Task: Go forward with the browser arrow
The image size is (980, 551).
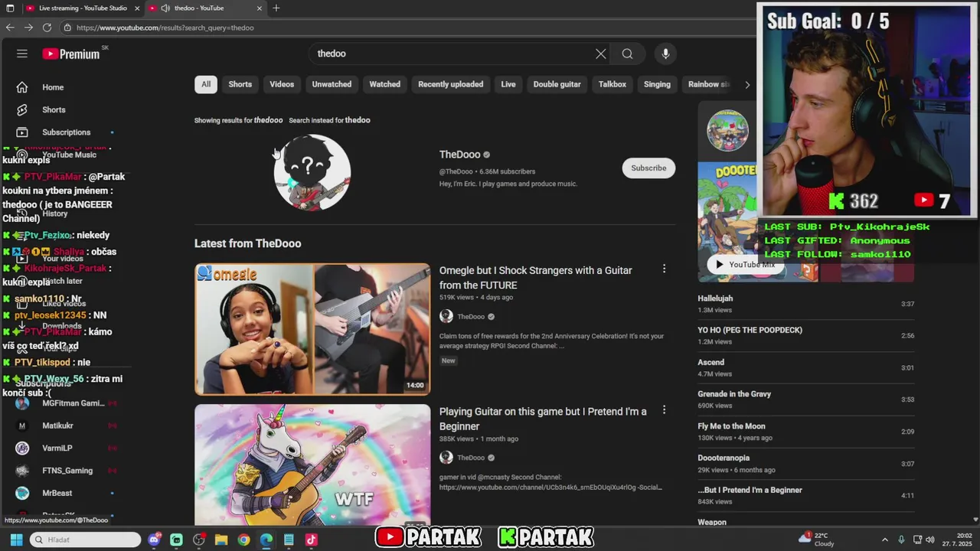Action: click(x=28, y=28)
